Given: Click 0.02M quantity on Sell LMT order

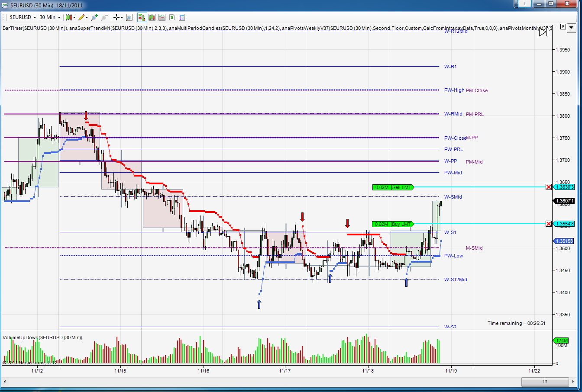Looking at the screenshot, I should [382, 187].
